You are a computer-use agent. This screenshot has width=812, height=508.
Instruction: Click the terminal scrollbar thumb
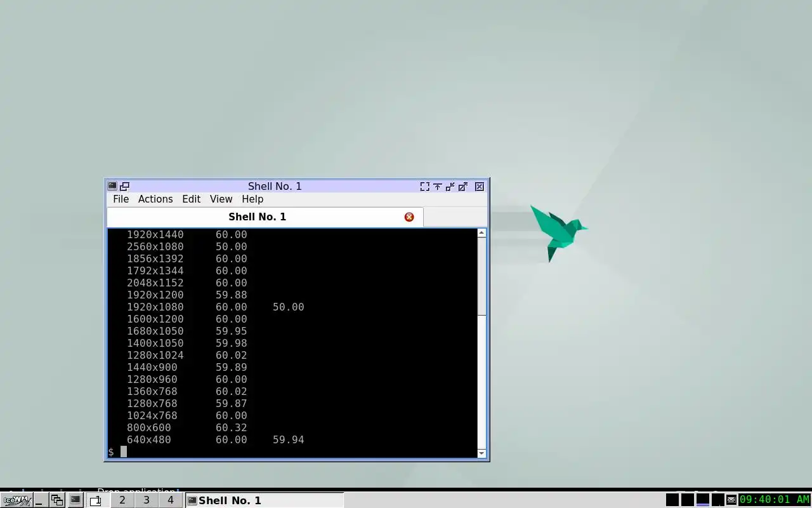click(x=481, y=276)
